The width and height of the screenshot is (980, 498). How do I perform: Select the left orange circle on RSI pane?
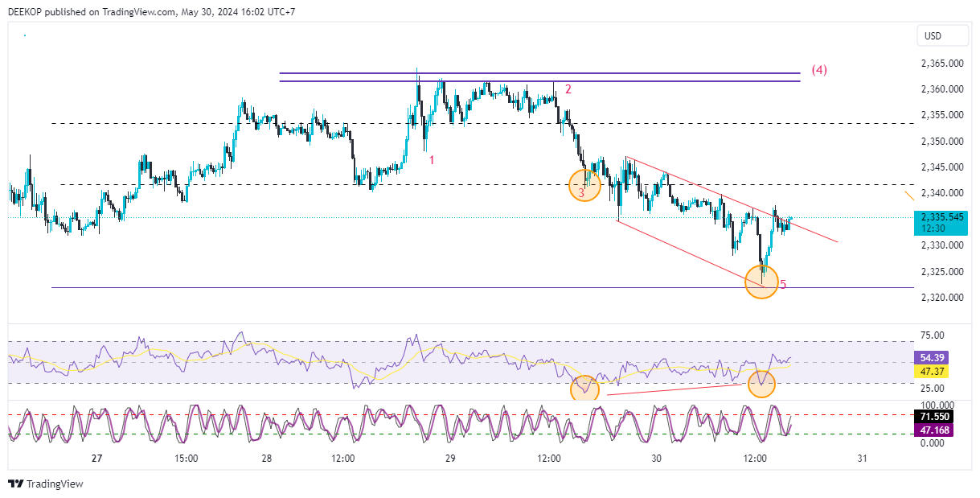(x=584, y=389)
